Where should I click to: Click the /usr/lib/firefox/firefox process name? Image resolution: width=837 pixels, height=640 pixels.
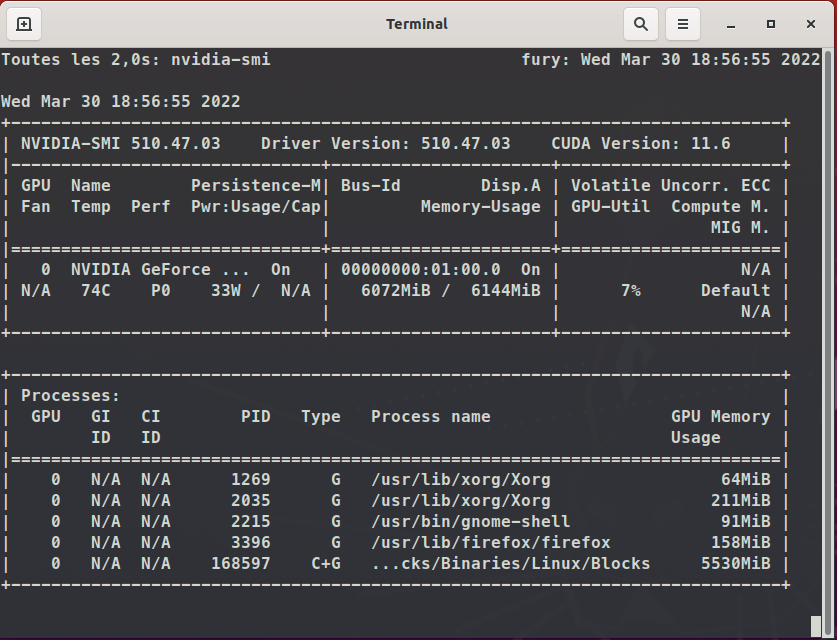[491, 542]
